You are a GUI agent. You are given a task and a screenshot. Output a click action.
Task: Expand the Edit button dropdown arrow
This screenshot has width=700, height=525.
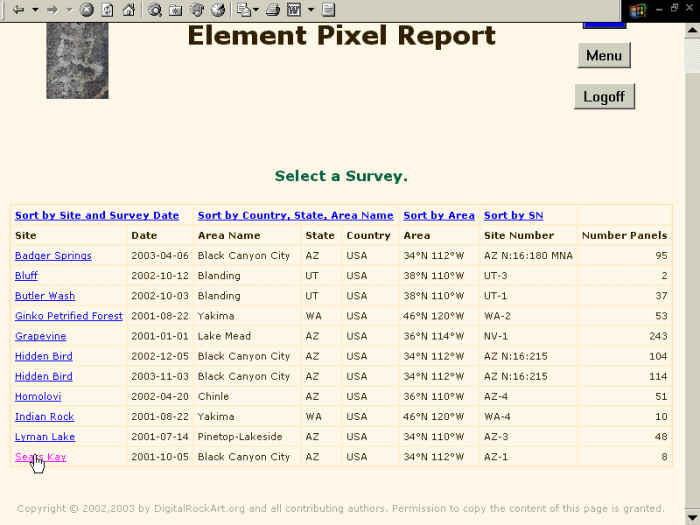(310, 10)
